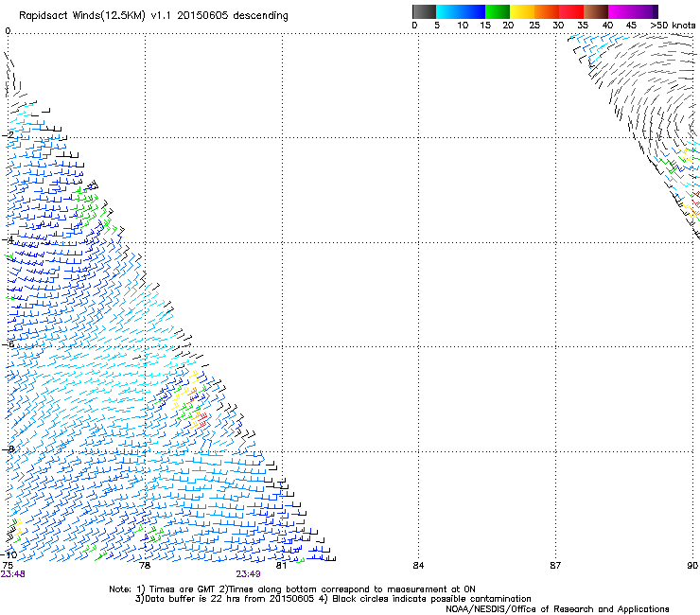
Task: Click the latitude -6 axis label
Action: click(8, 344)
